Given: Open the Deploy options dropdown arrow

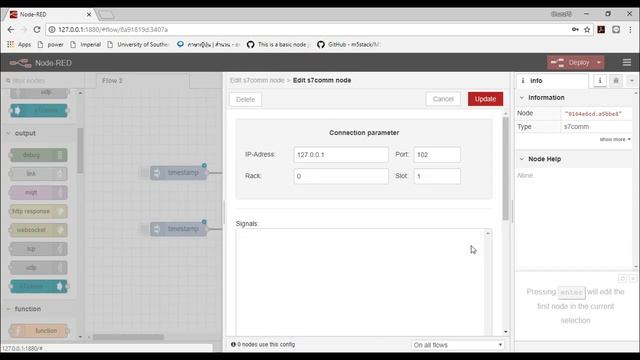Looking at the screenshot, I should coord(599,62).
